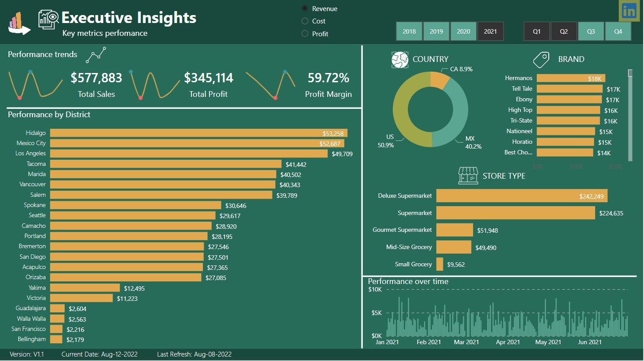Viewport: 644px width, 361px height.
Task: Click the Version V1.1 footer text
Action: click(x=27, y=354)
